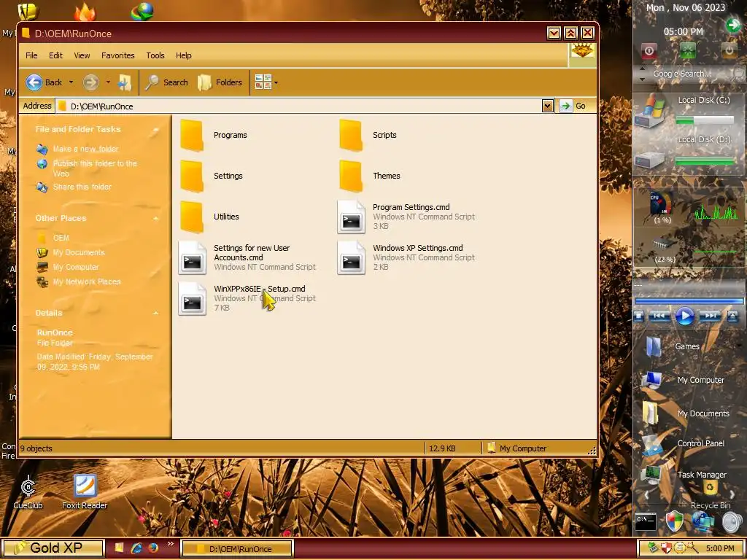Go up one folder level
747x560 pixels.
(125, 82)
